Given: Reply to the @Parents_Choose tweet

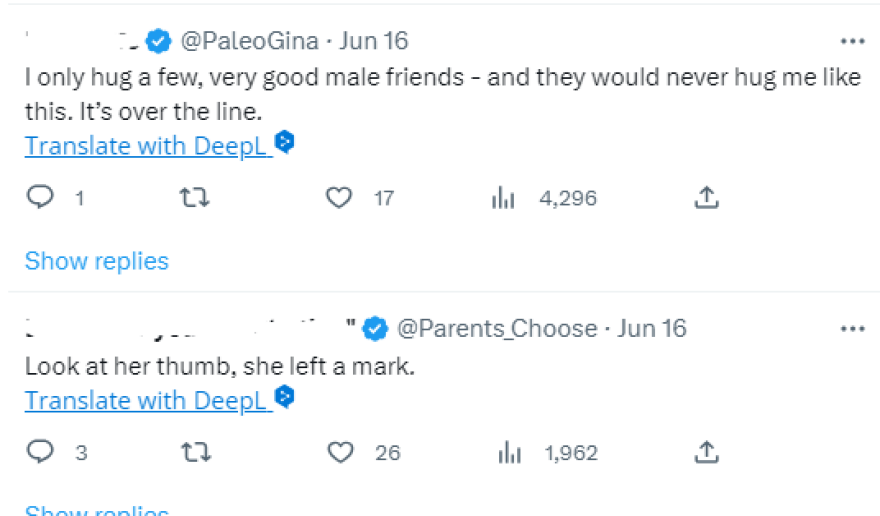Looking at the screenshot, I should point(40,453).
